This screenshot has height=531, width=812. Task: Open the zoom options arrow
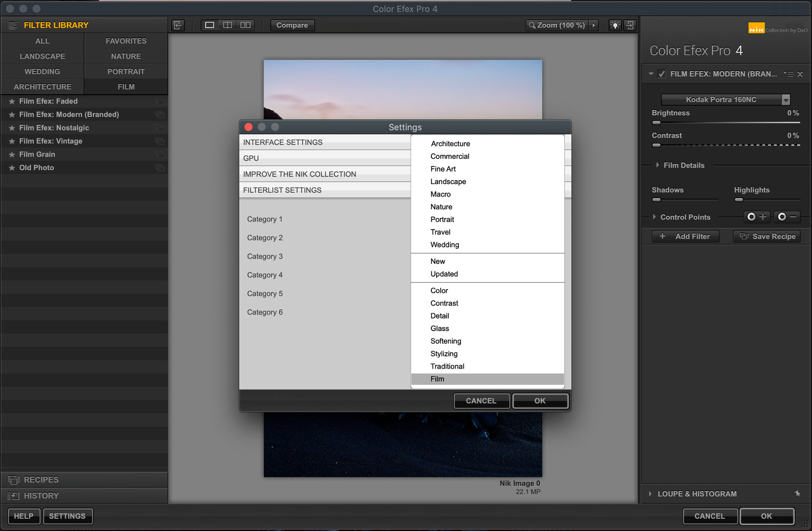click(x=594, y=25)
